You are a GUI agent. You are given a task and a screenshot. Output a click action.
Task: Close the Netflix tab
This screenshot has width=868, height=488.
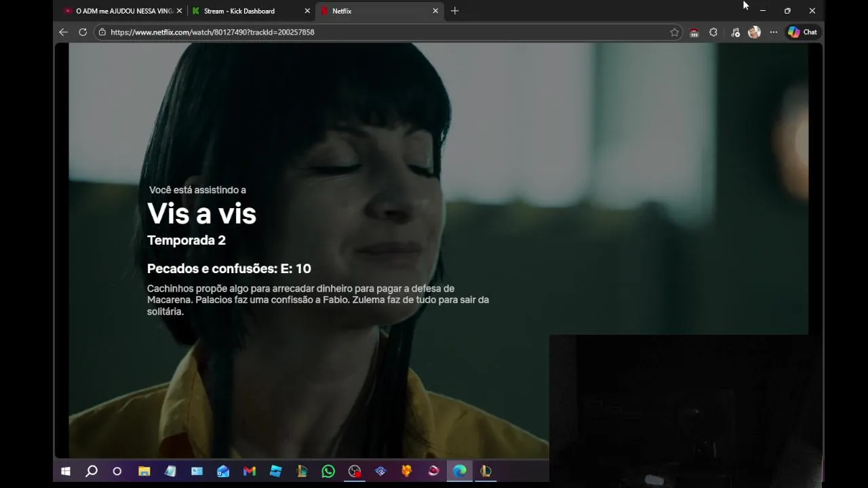[435, 11]
